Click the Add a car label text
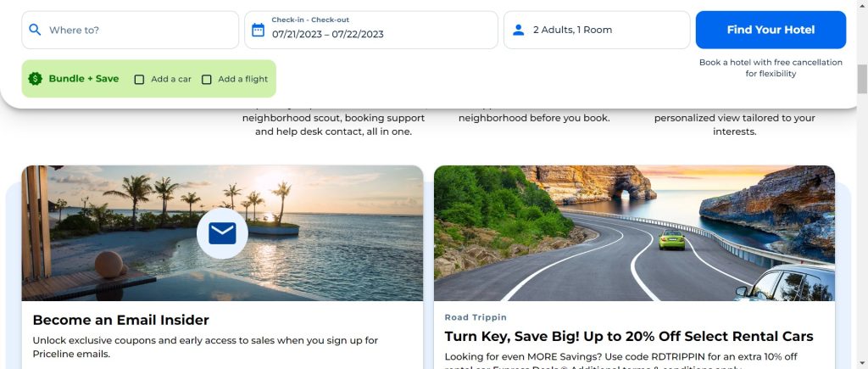This screenshot has width=868, height=369. click(x=170, y=80)
